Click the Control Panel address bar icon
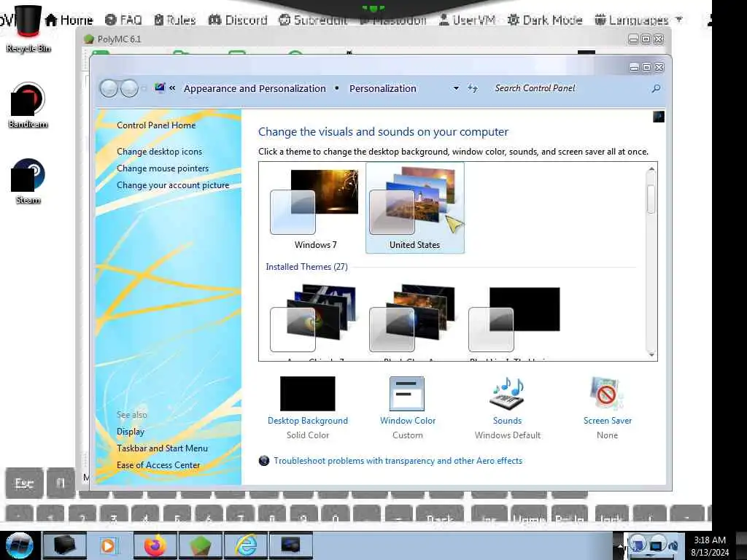 tap(160, 87)
